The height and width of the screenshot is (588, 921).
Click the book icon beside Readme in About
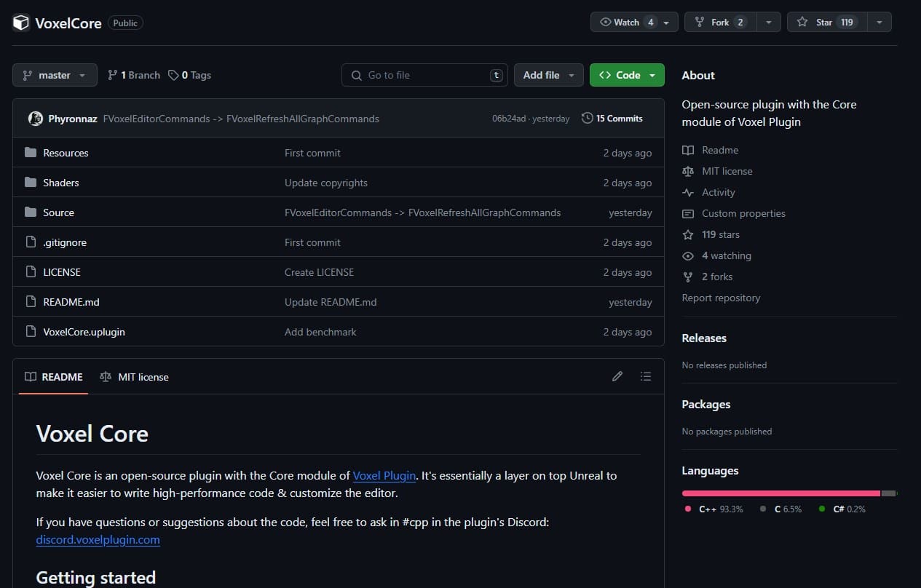(688, 150)
